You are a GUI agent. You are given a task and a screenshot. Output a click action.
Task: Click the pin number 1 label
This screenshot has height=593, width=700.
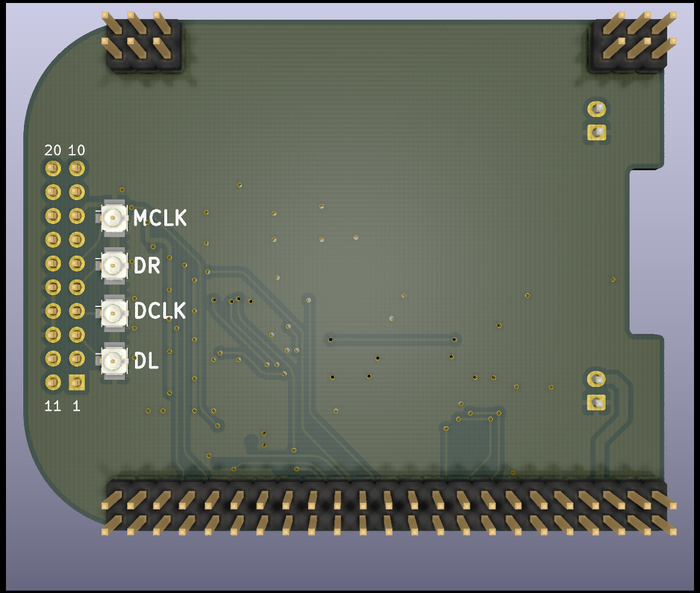76,406
